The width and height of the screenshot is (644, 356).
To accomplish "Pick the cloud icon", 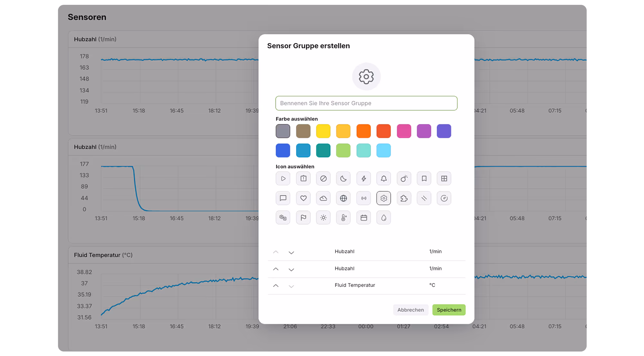I will point(323,198).
